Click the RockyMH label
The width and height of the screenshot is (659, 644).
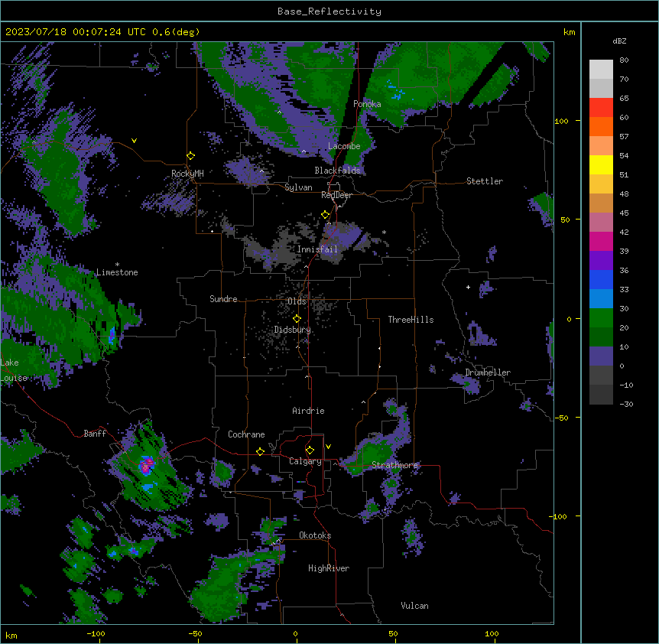[187, 174]
